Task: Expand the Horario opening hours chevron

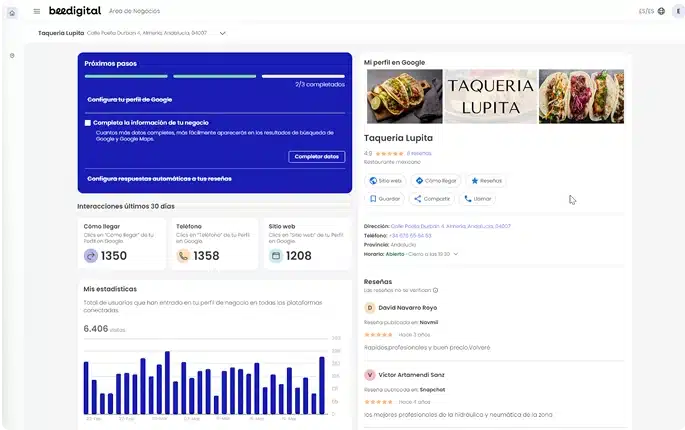Action: pyautogui.click(x=456, y=254)
